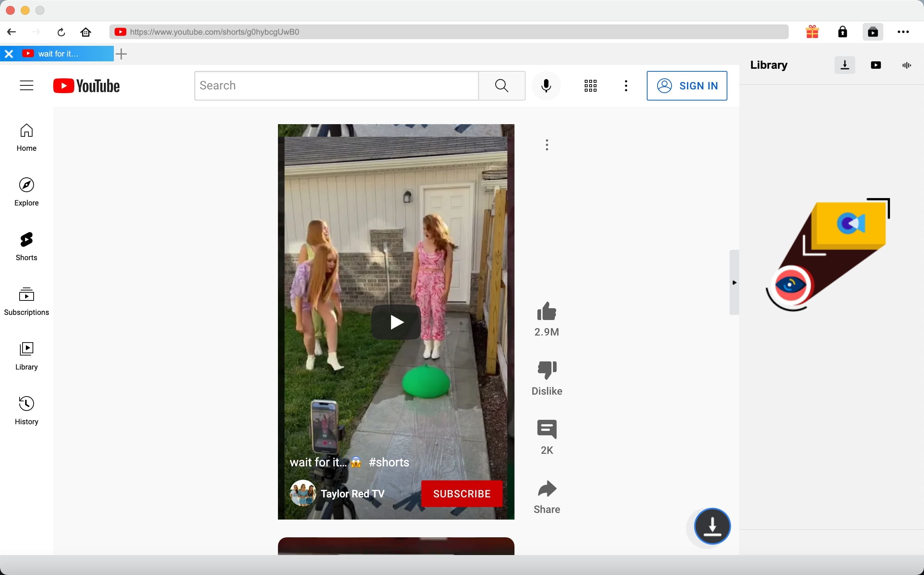Image resolution: width=924 pixels, height=575 pixels.
Task: Click the gift box icon in toolbar
Action: click(x=812, y=31)
